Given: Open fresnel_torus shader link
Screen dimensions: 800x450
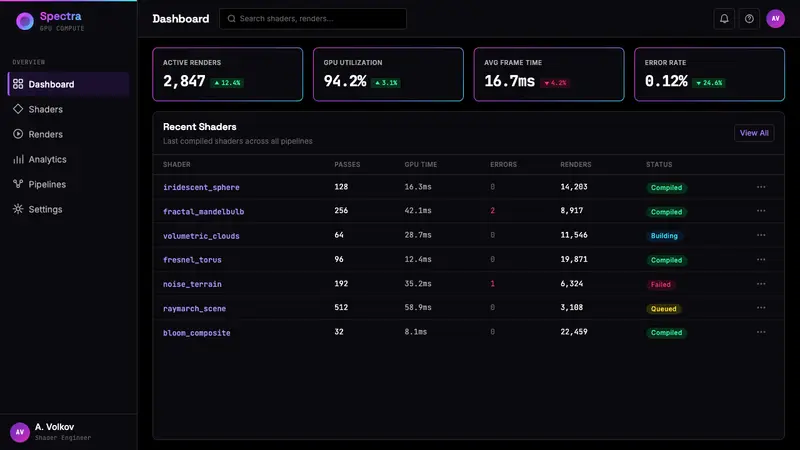Looking at the screenshot, I should pos(192,260).
